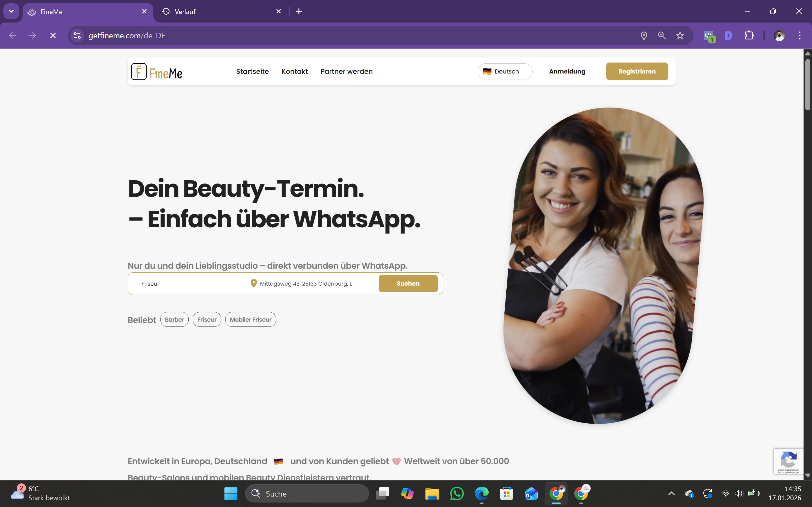The image size is (812, 507).
Task: Click the zoom magnifier in address bar
Action: [x=662, y=35]
